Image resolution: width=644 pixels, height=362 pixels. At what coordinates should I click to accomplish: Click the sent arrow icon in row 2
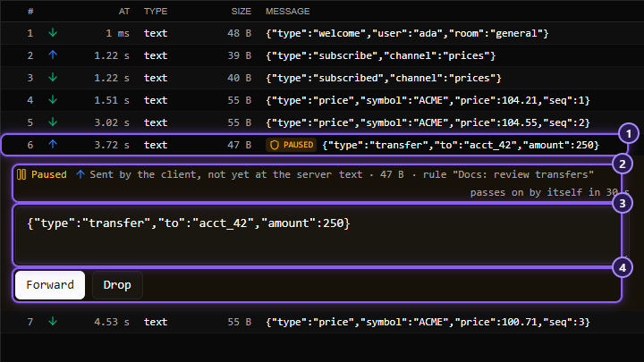tap(53, 55)
